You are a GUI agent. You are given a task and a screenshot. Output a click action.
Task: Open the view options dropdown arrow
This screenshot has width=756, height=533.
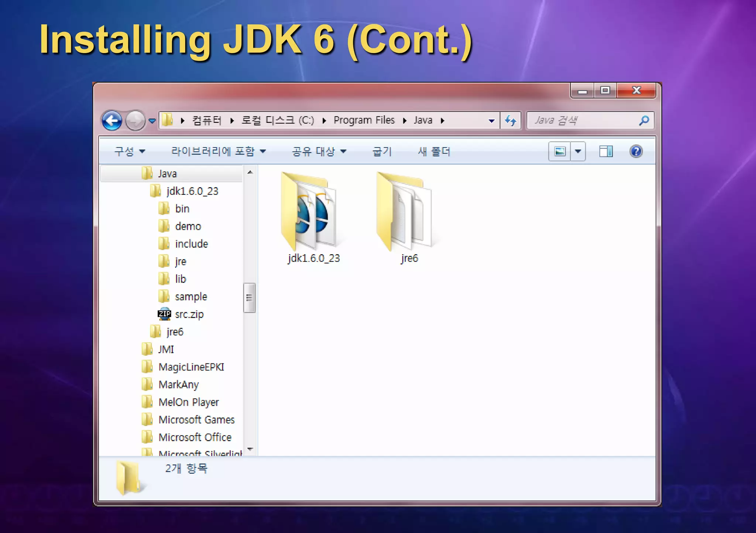578,151
